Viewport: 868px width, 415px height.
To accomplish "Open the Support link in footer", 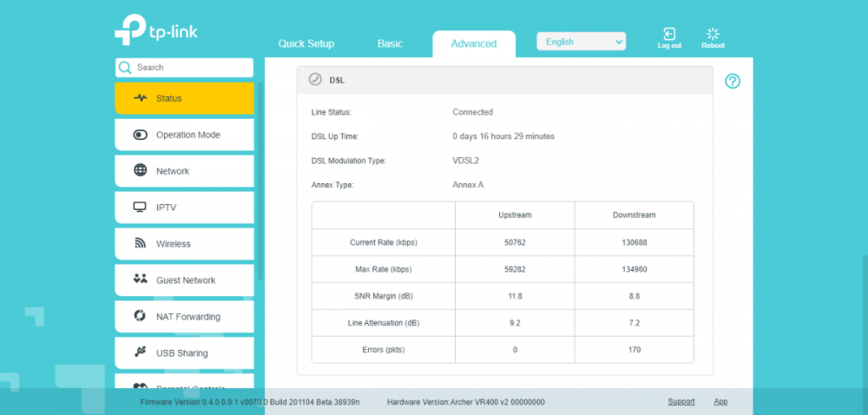I will tap(681, 402).
